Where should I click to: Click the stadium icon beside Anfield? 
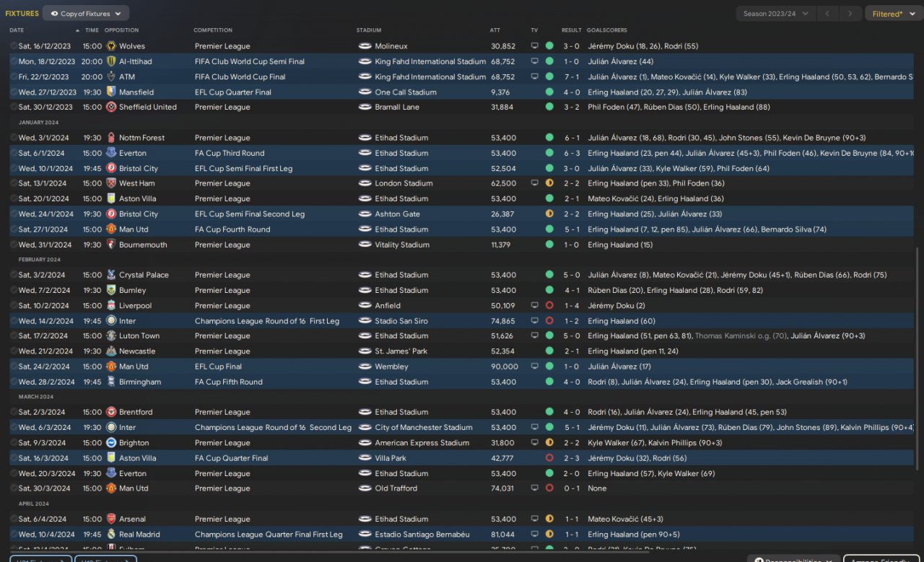(x=365, y=305)
